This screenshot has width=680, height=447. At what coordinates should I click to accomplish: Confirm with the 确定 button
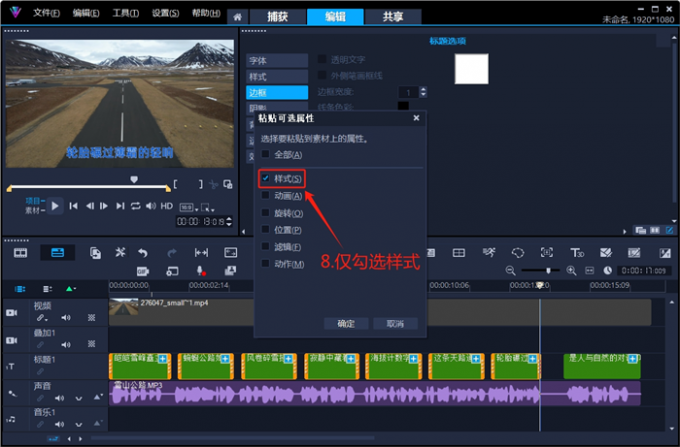(x=346, y=323)
